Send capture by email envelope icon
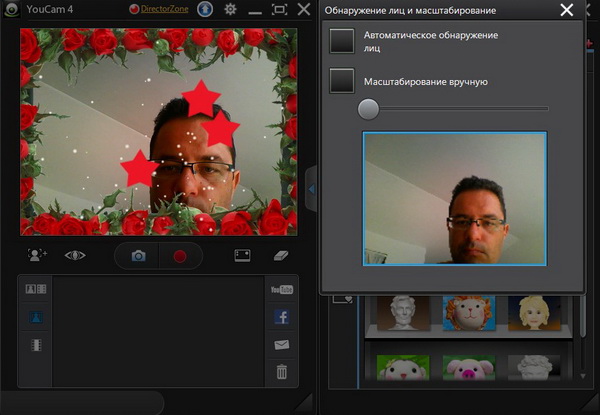The height and width of the screenshot is (415, 600). (x=281, y=345)
